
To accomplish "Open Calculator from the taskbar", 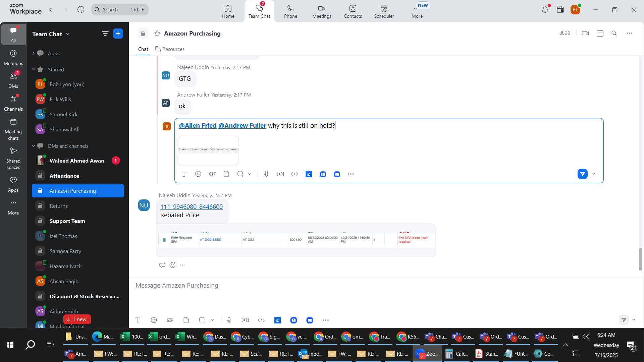I will [457, 354].
